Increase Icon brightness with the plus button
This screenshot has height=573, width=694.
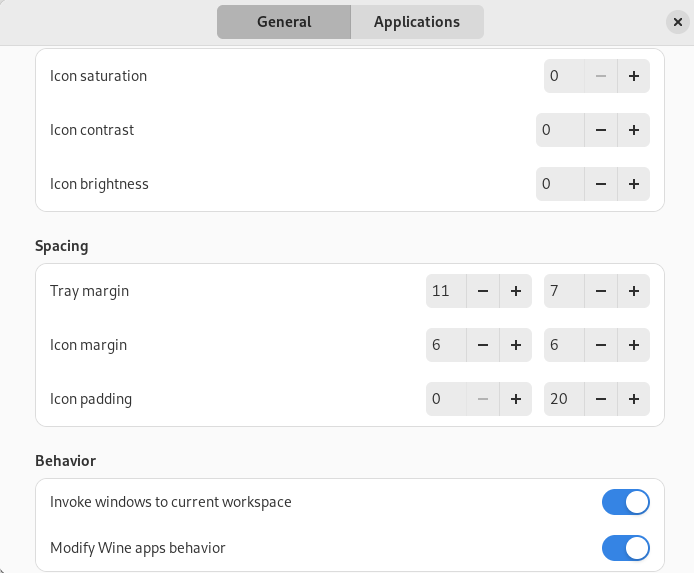click(x=634, y=184)
